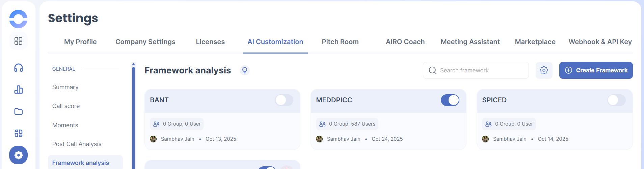
Task: Go to Post Call Analysis in the side menu
Action: (x=77, y=144)
